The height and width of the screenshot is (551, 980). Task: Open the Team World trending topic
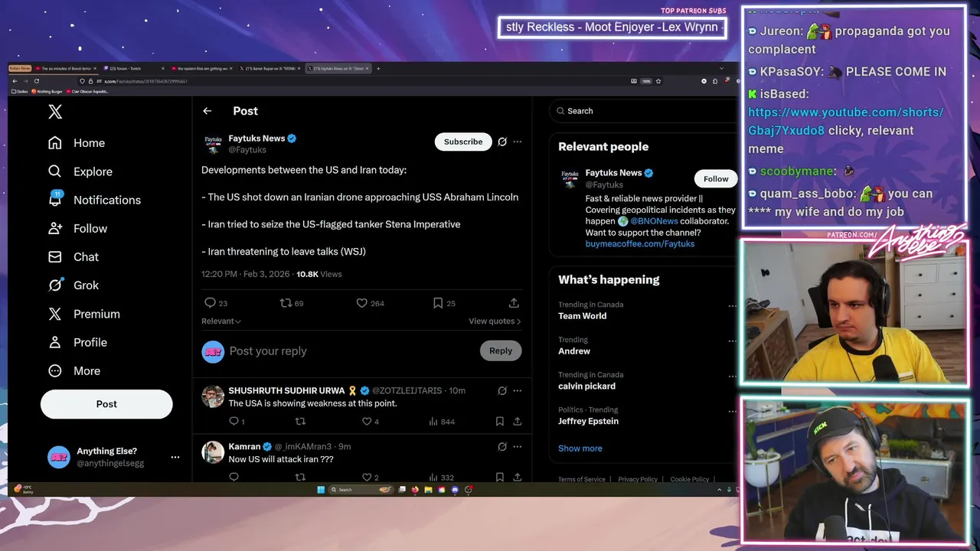582,316
